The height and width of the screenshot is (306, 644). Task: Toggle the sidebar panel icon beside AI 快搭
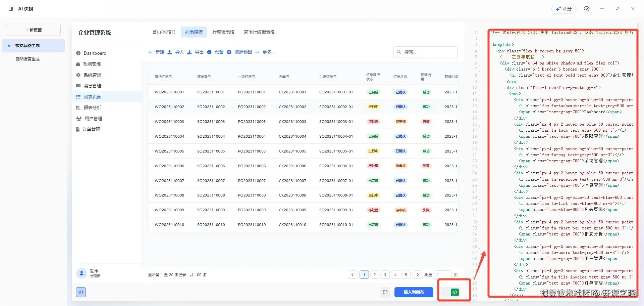11,9
